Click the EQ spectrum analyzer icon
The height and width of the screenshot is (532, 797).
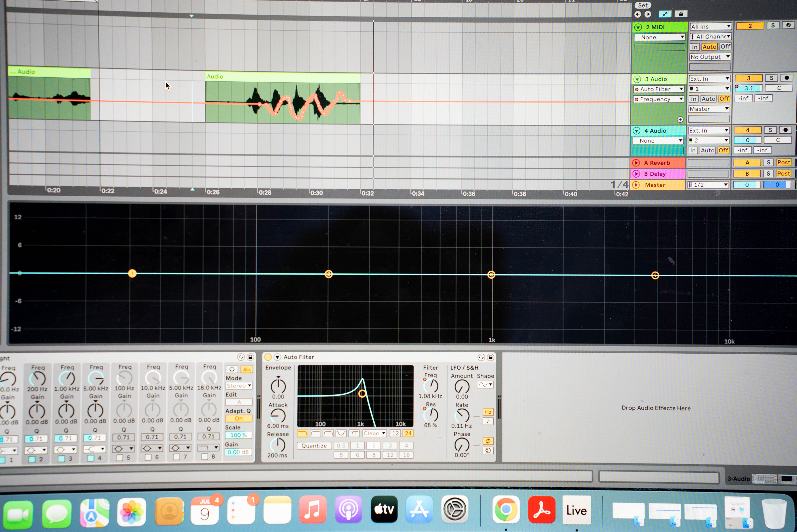[246, 370]
